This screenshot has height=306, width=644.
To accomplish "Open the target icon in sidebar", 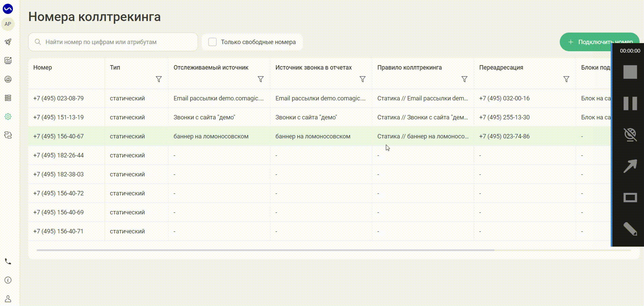I will tap(8, 79).
